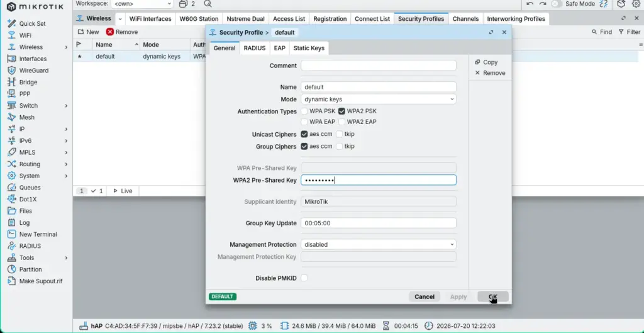Toggle Group Ciphers tkip checkbox

(339, 146)
